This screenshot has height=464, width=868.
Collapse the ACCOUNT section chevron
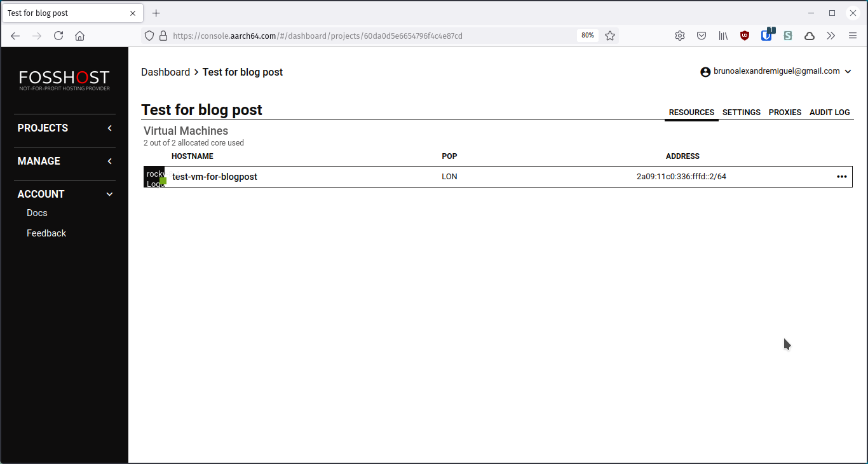click(109, 194)
